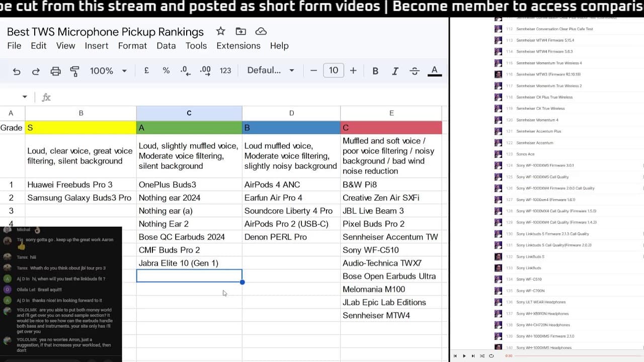Format as currency with the pound icon

click(x=146, y=71)
